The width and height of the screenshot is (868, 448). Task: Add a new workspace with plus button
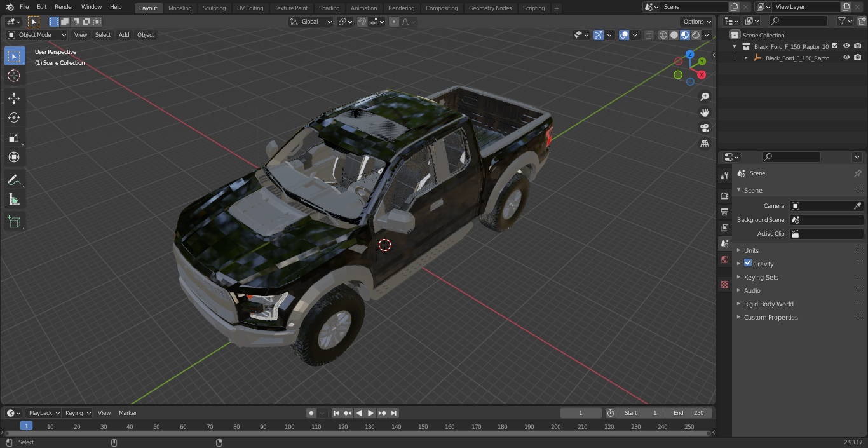pyautogui.click(x=557, y=8)
